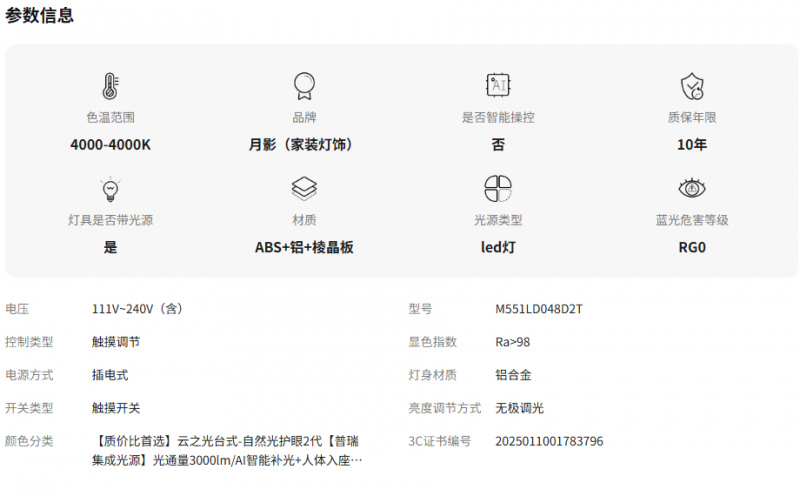
Task: Click the RG0 blue light hazard value
Action: coord(692,247)
